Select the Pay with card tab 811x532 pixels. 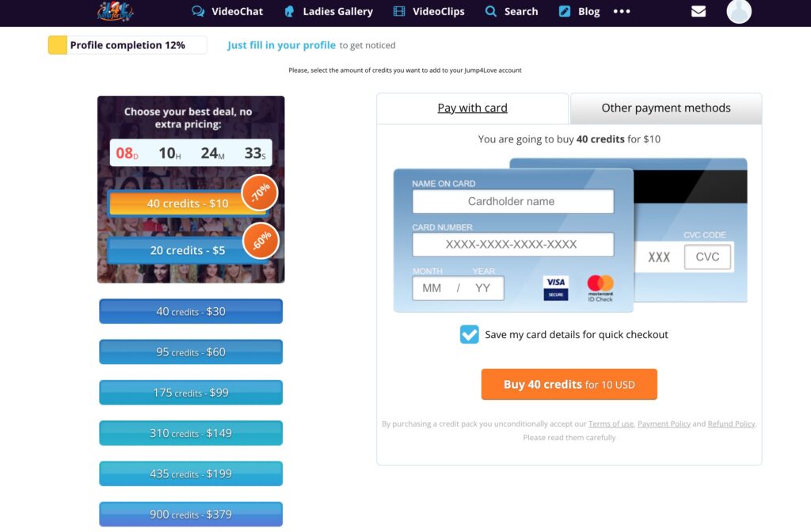(x=472, y=108)
